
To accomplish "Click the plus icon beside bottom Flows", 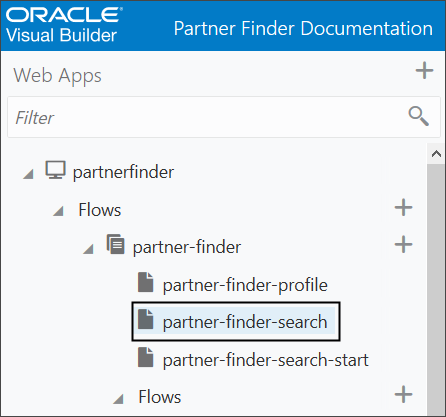I will point(403,394).
